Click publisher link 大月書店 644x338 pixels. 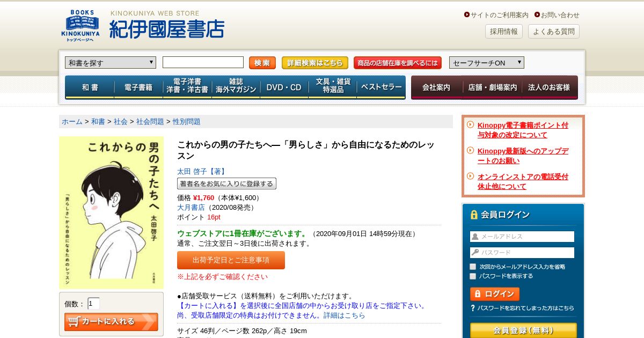coord(191,207)
